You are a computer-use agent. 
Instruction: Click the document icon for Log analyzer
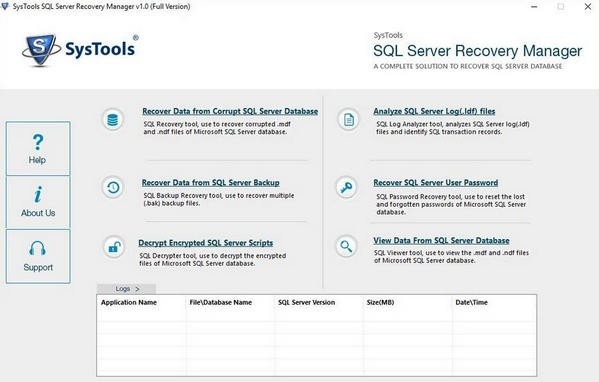tap(348, 120)
